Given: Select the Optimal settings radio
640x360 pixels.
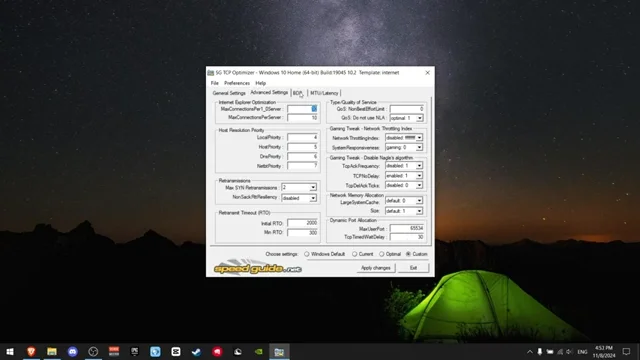Looking at the screenshot, I should [x=381, y=254].
